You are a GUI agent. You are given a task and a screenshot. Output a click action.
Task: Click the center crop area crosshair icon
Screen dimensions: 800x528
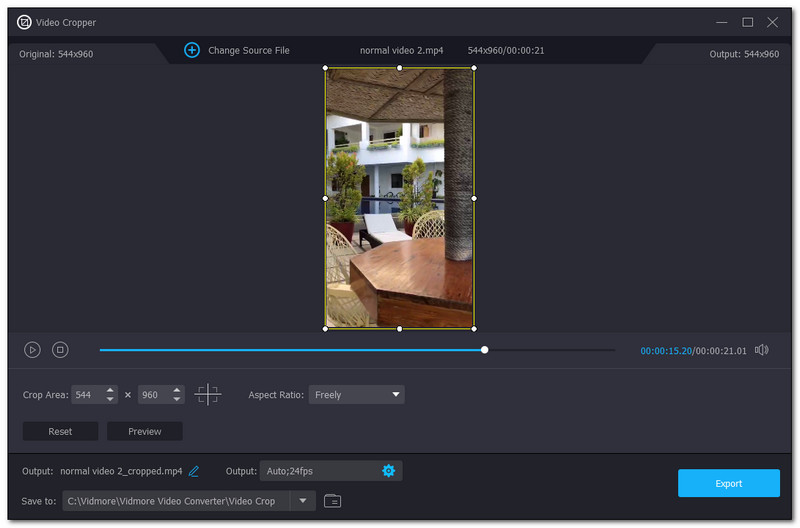pyautogui.click(x=208, y=394)
